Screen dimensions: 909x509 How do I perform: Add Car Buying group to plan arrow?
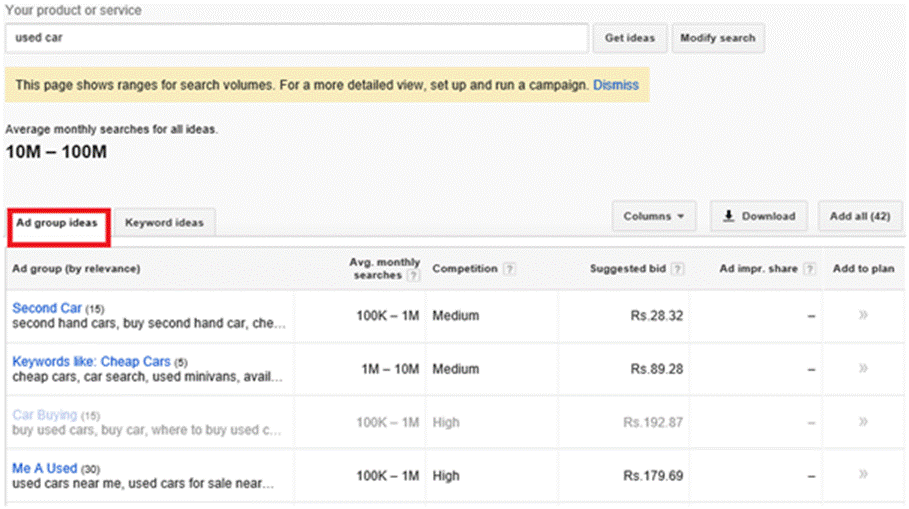click(x=863, y=422)
